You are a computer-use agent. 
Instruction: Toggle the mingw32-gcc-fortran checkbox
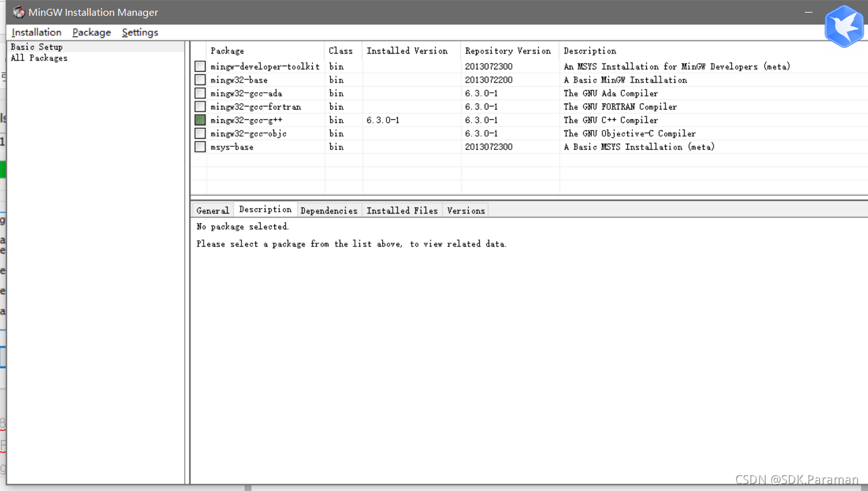click(x=199, y=107)
